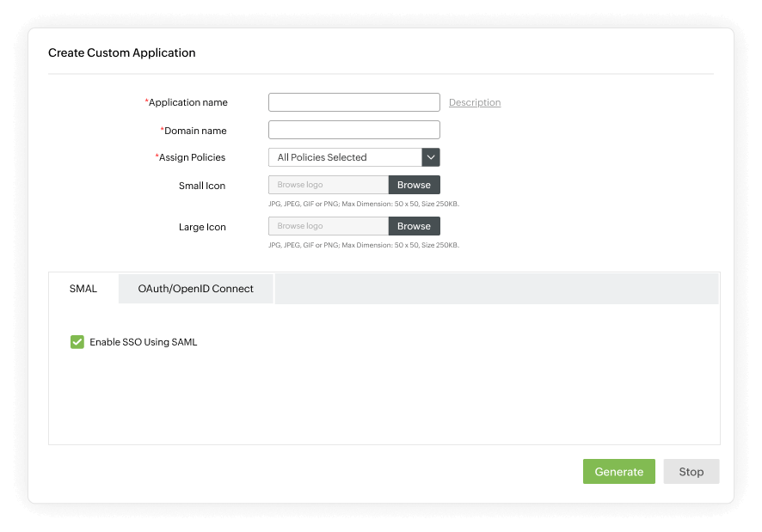This screenshot has height=532, width=762.
Task: Click the Domain name input field
Action: 353,129
